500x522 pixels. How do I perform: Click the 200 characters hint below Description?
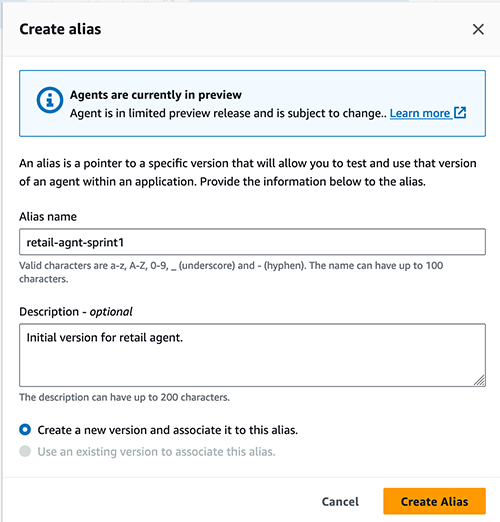tap(124, 397)
